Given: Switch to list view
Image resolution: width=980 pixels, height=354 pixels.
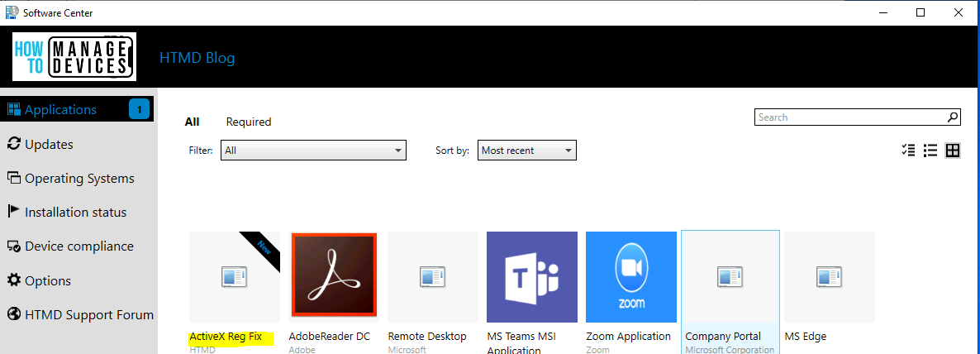Looking at the screenshot, I should click(x=930, y=151).
